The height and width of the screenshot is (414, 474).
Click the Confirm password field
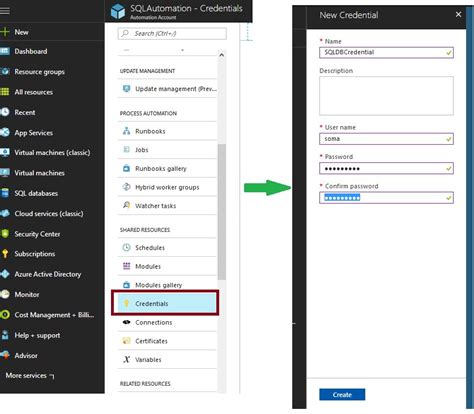point(386,198)
